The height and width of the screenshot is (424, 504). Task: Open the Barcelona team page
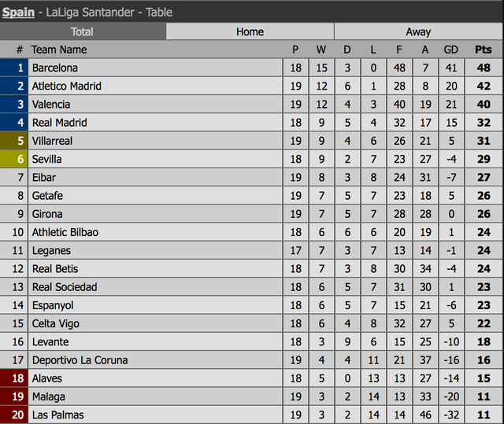click(x=54, y=68)
